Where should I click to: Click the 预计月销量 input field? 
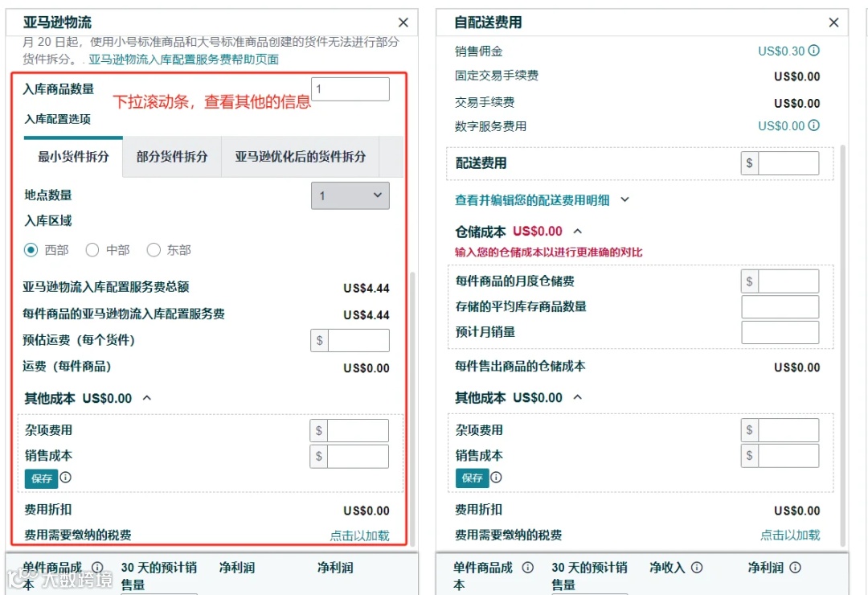pyautogui.click(x=780, y=332)
